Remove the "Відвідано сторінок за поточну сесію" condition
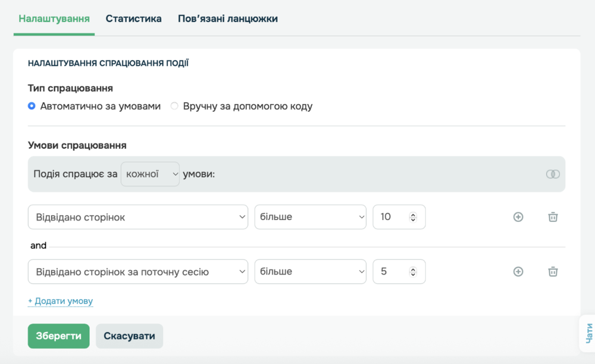The height and width of the screenshot is (364, 595). (552, 271)
